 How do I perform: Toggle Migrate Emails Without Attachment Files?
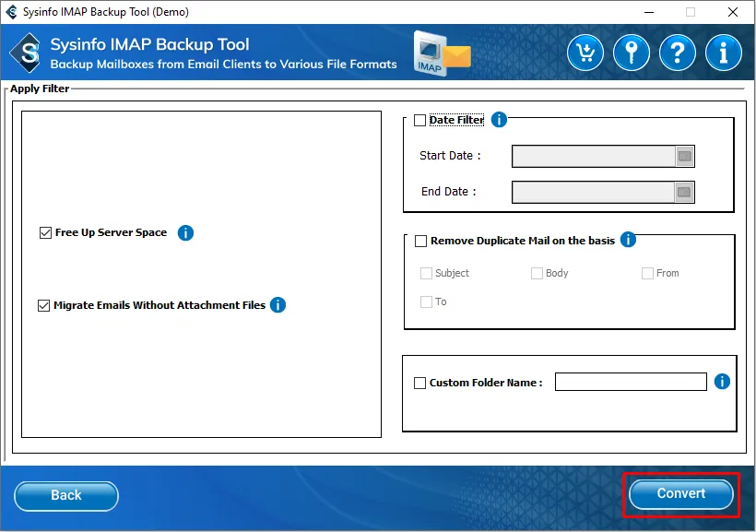pyautogui.click(x=43, y=306)
